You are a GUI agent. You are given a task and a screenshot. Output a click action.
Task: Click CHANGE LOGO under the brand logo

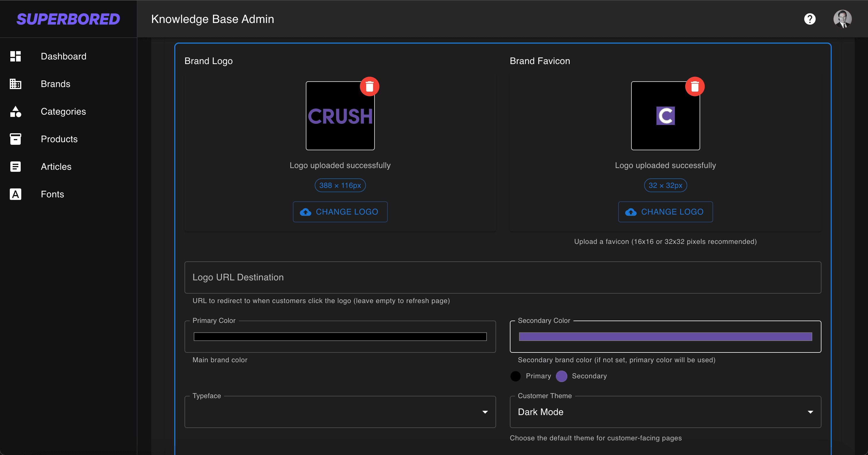pyautogui.click(x=340, y=212)
